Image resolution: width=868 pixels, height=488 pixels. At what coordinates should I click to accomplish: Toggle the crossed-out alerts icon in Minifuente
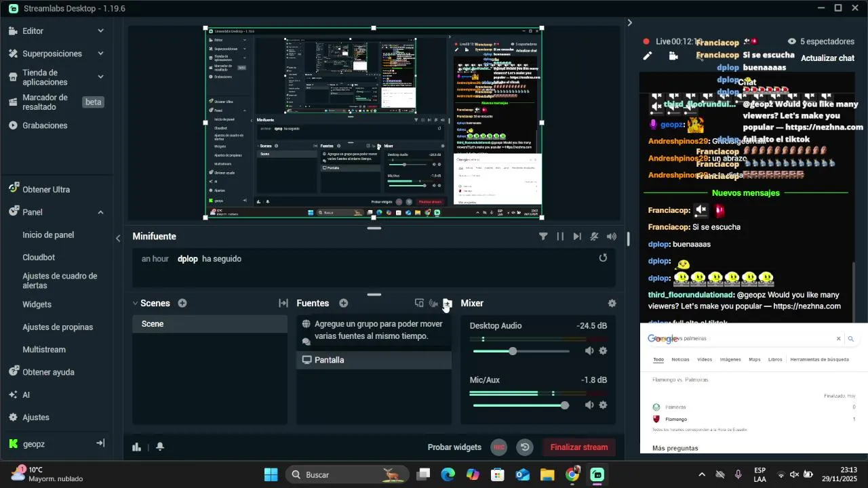point(595,237)
